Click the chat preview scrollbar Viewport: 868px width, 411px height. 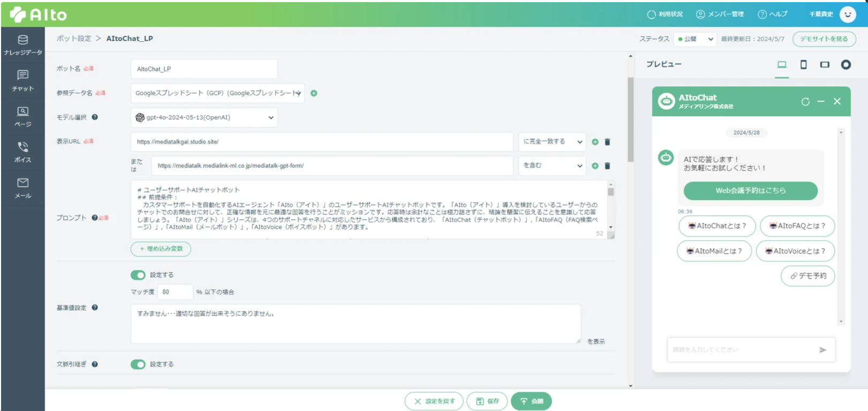pyautogui.click(x=841, y=226)
